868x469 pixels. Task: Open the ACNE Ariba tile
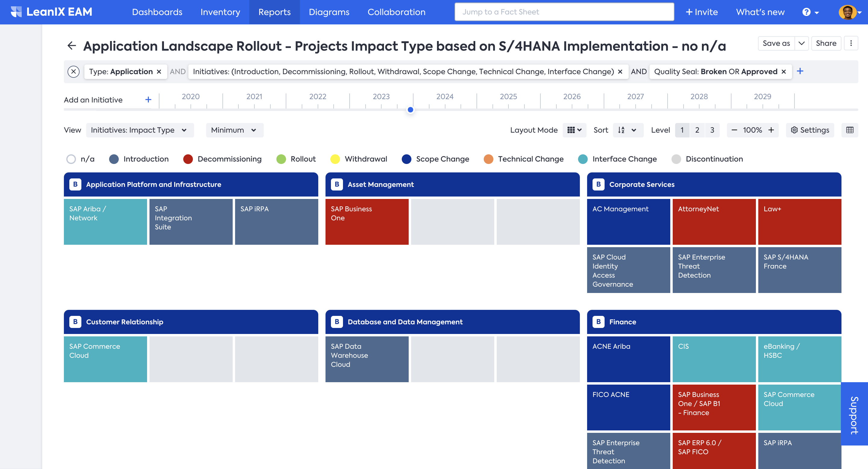tap(628, 359)
